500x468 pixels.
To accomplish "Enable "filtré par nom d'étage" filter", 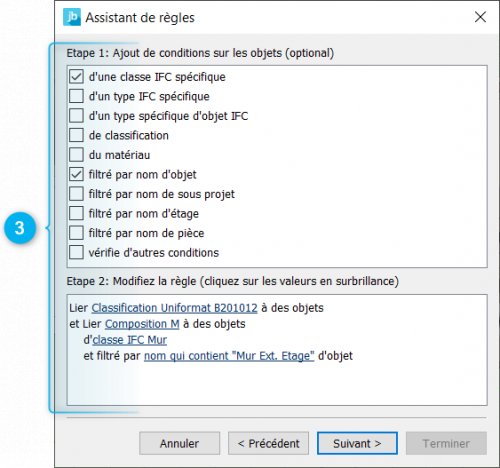I will (76, 213).
